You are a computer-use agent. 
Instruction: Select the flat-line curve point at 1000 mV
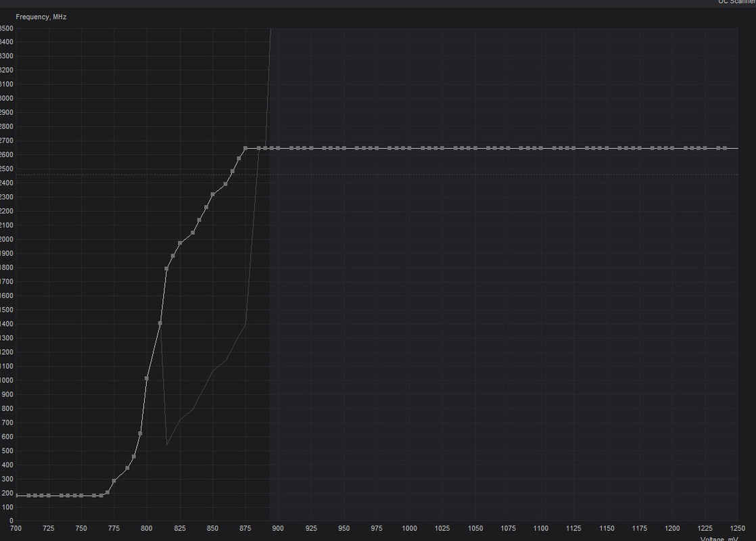click(x=409, y=148)
